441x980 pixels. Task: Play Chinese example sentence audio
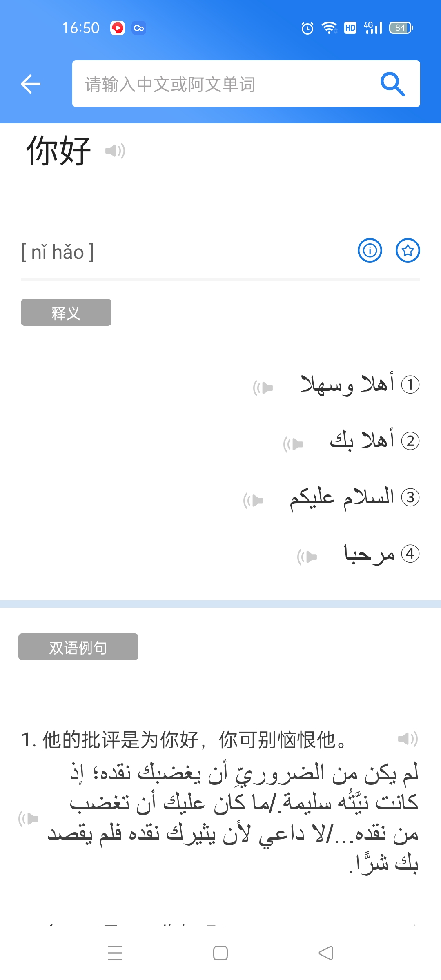(408, 739)
